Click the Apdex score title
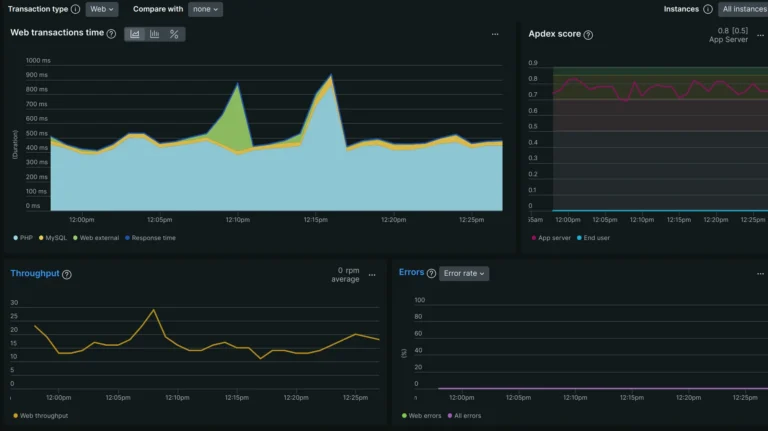This screenshot has height=431, width=768. pos(554,34)
